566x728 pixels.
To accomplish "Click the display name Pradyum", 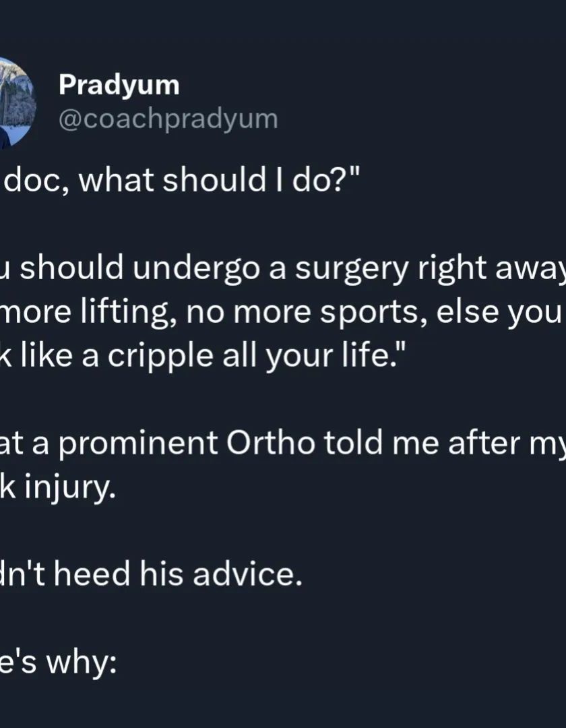I will (x=119, y=85).
